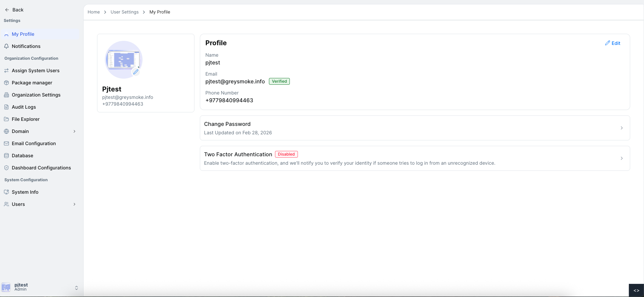Click the Notifications bell icon

[6, 46]
